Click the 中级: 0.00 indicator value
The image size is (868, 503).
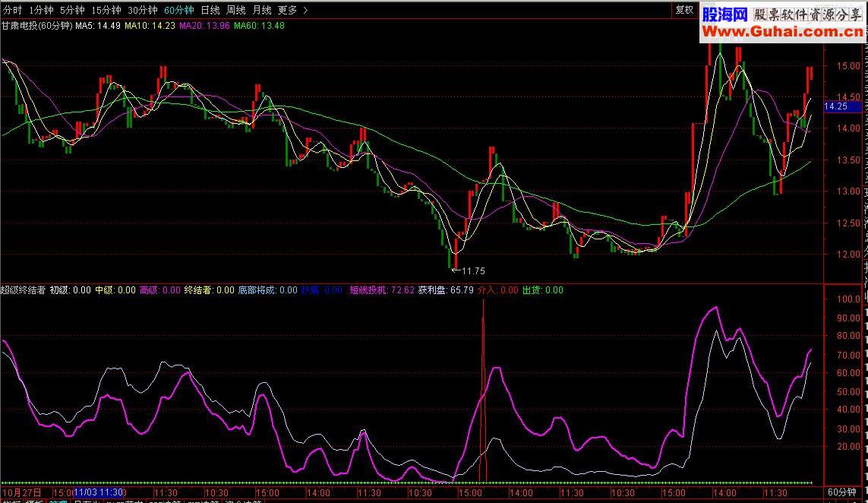[115, 289]
